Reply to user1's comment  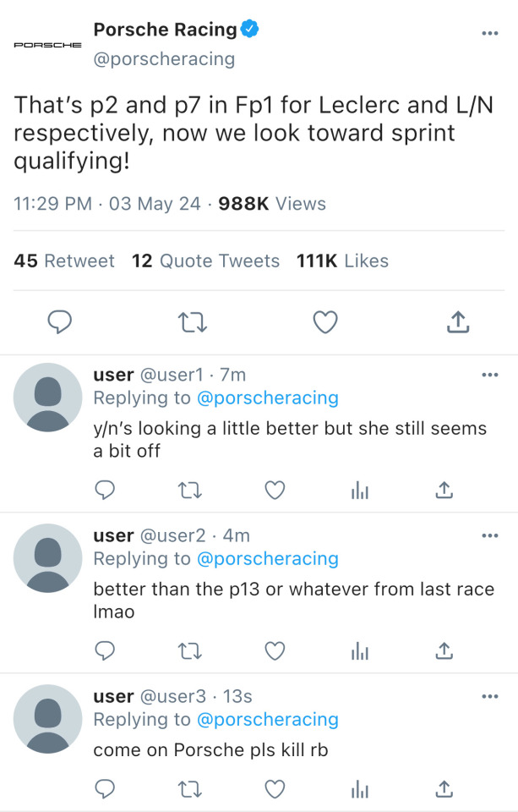click(x=105, y=490)
